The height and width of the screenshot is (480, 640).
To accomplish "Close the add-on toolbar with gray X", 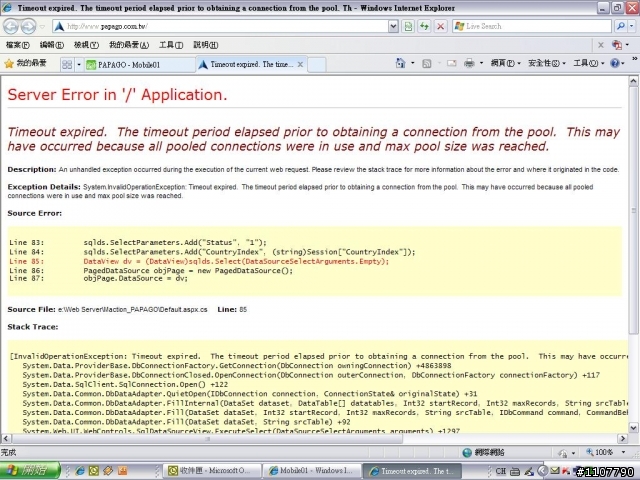I will [x=600, y=45].
